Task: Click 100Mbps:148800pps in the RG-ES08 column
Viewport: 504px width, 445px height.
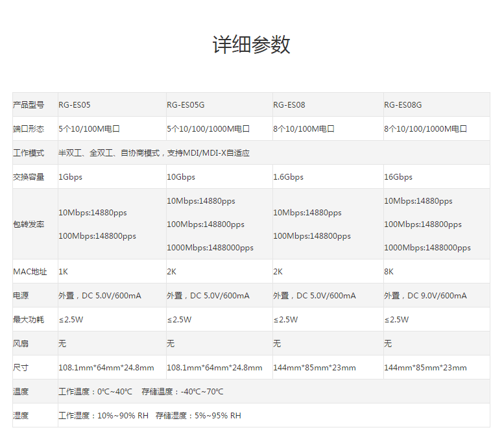Action: pos(312,236)
